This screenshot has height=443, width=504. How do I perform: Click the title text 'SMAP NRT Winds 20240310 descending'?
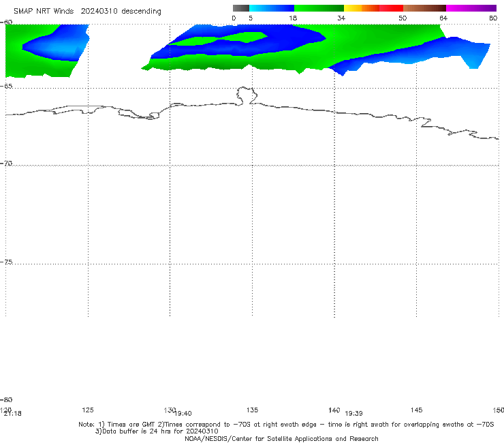pyautogui.click(x=87, y=12)
